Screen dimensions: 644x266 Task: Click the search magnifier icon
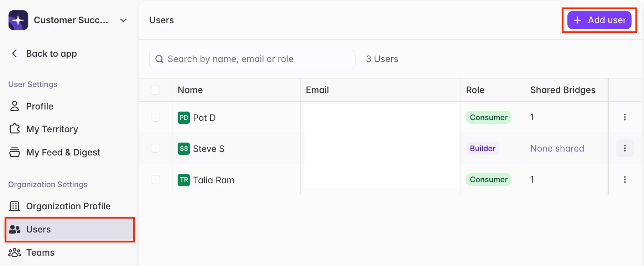159,59
